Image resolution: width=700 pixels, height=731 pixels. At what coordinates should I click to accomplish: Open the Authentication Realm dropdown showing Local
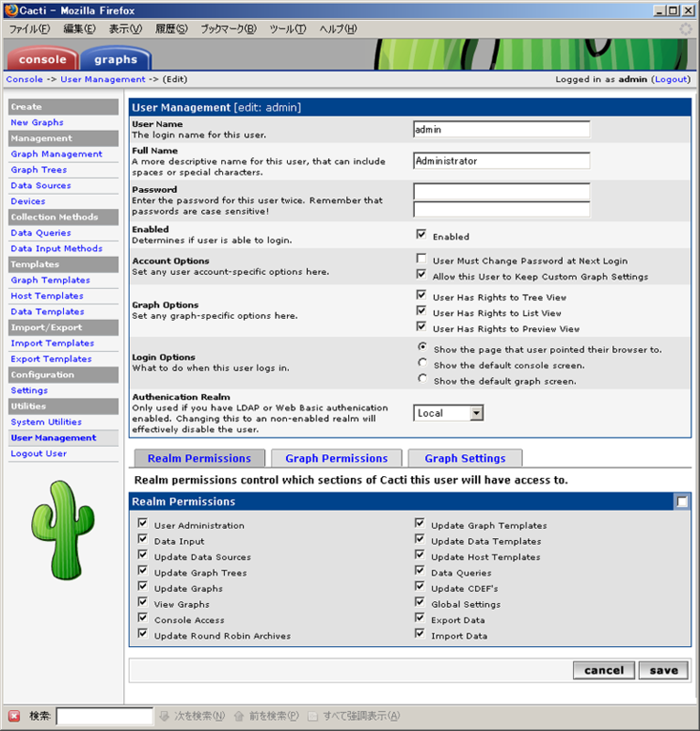[448, 413]
